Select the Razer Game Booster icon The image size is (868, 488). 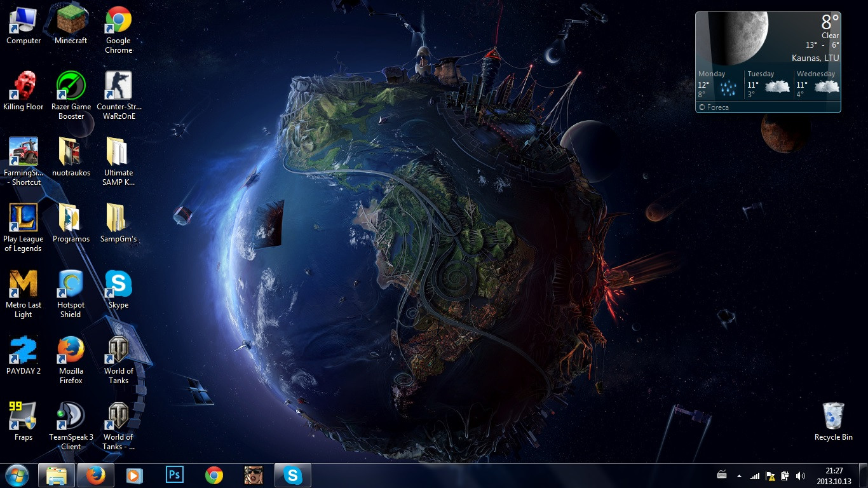pyautogui.click(x=71, y=97)
